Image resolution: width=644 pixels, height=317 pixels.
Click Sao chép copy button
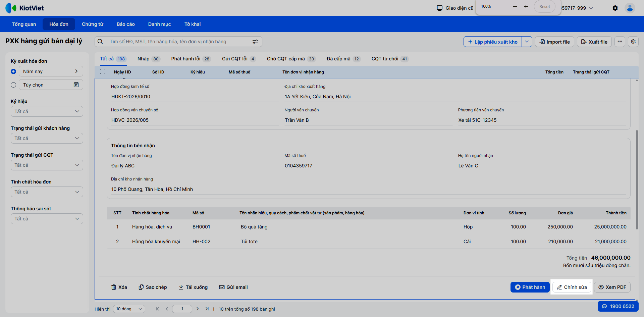point(153,287)
